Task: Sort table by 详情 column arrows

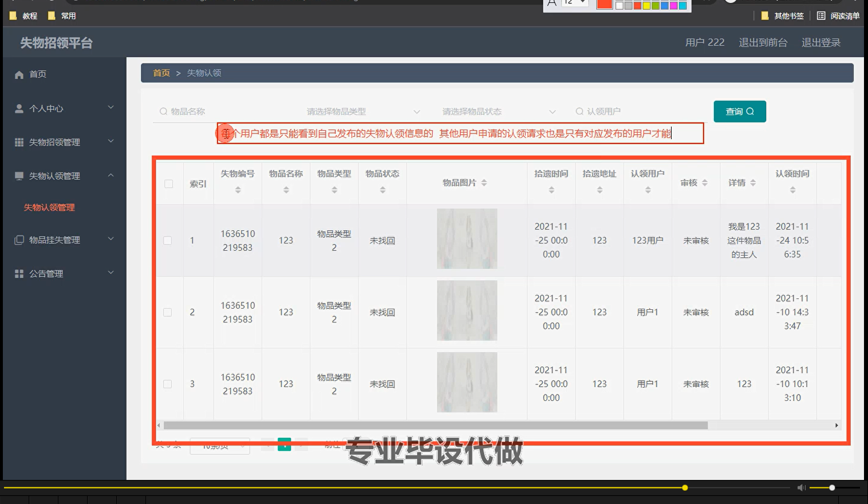Action: click(x=753, y=183)
